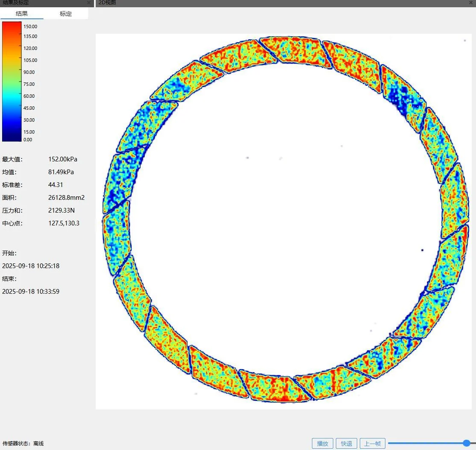The height and width of the screenshot is (450, 476).
Task: Click the dark blue bottom of color scale
Action: pos(12,137)
